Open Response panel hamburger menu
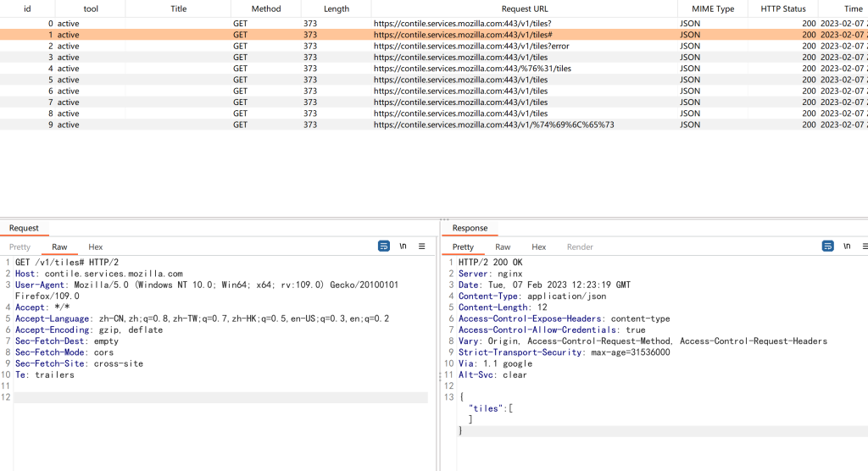Screen dimensions: 868x471 click(x=864, y=247)
